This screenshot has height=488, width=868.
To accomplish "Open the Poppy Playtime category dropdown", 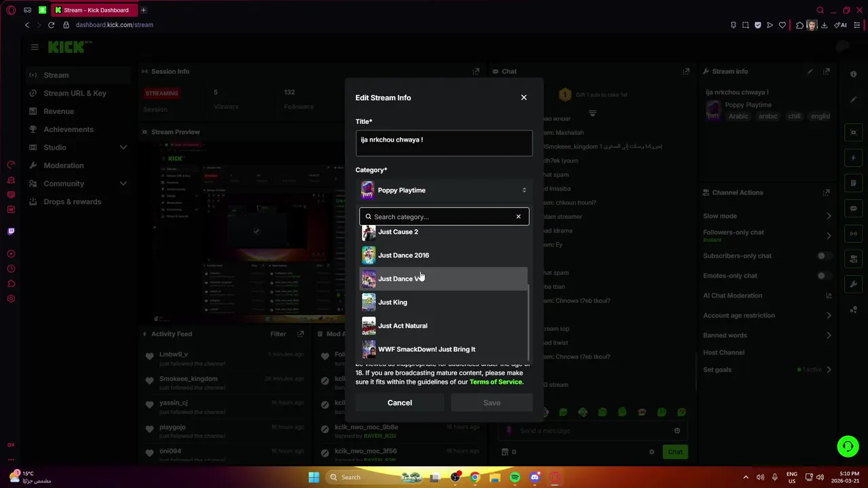I will (443, 190).
